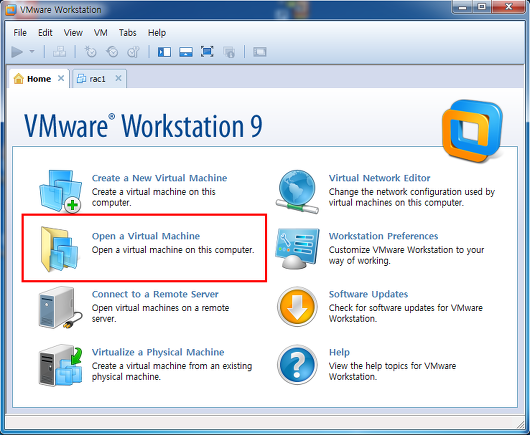530x435 pixels.
Task: Open the Tabs menu
Action: pyautogui.click(x=127, y=33)
